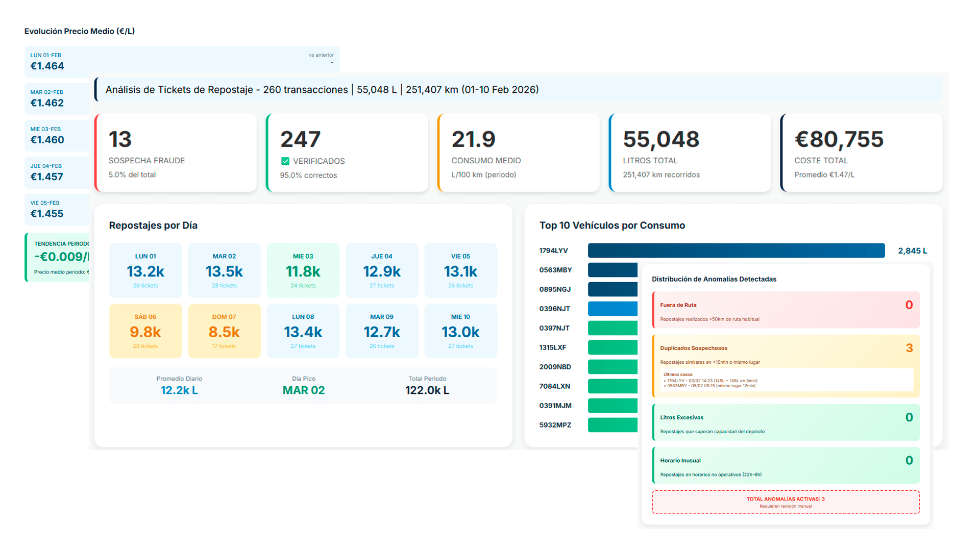Click the 1794LYV consumption bar
Viewport: 980px width, 551px height.
point(736,251)
